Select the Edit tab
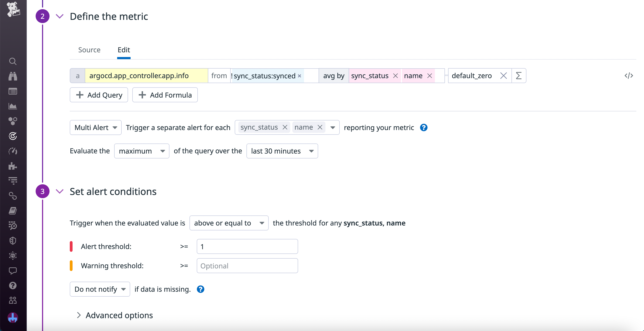Screen dimensions: 644x331 click(x=124, y=50)
